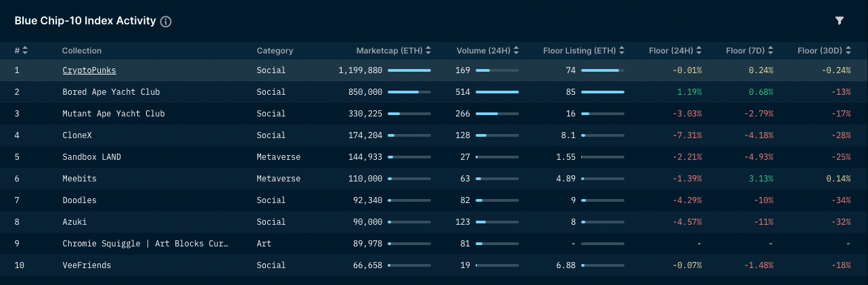Click info icon beside Blue Chip-10 Index Activity
The width and height of the screenshot is (868, 285).
pos(166,22)
